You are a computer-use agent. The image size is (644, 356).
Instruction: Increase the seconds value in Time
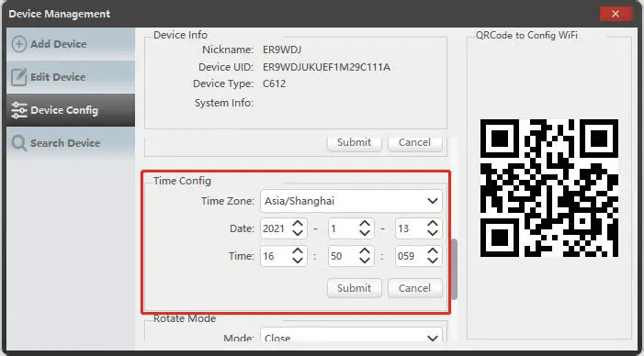[433, 251]
